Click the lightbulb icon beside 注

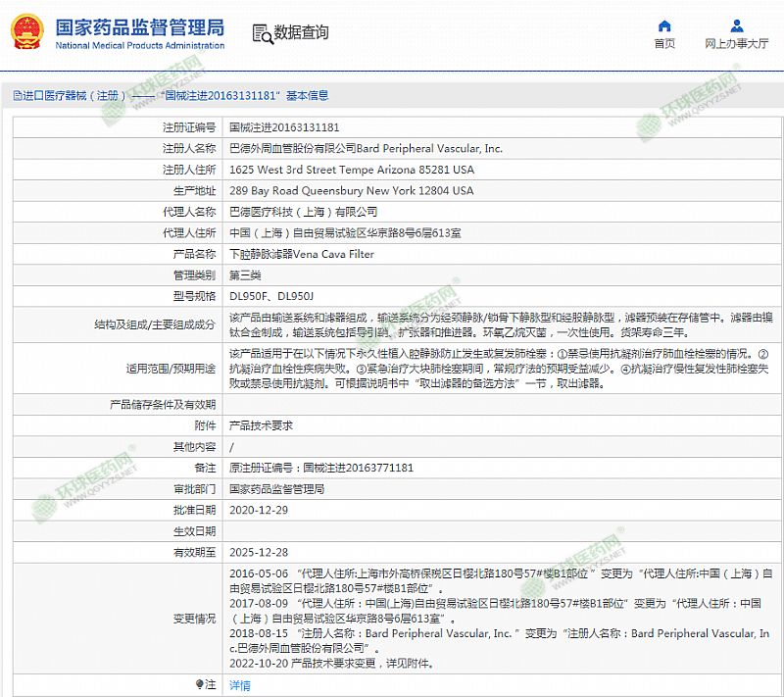[199, 684]
